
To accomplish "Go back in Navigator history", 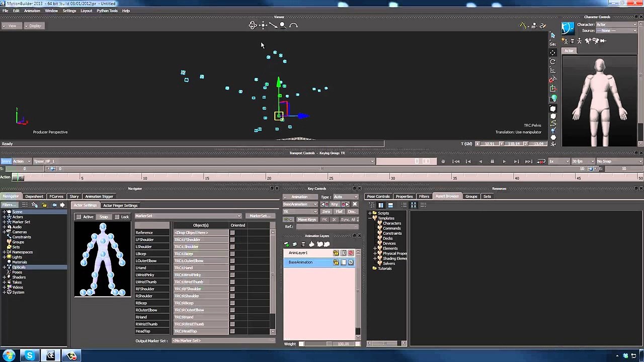I will (x=54, y=205).
